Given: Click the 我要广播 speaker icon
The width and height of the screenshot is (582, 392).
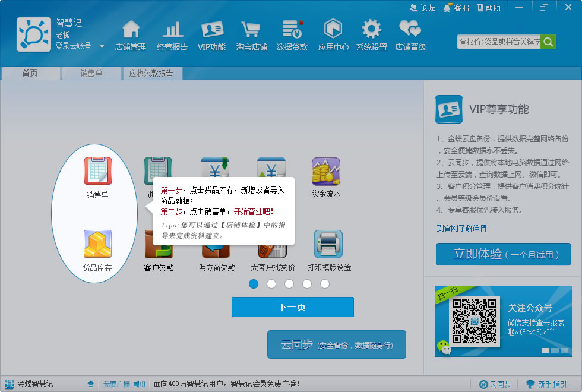Looking at the screenshot, I should (x=140, y=384).
